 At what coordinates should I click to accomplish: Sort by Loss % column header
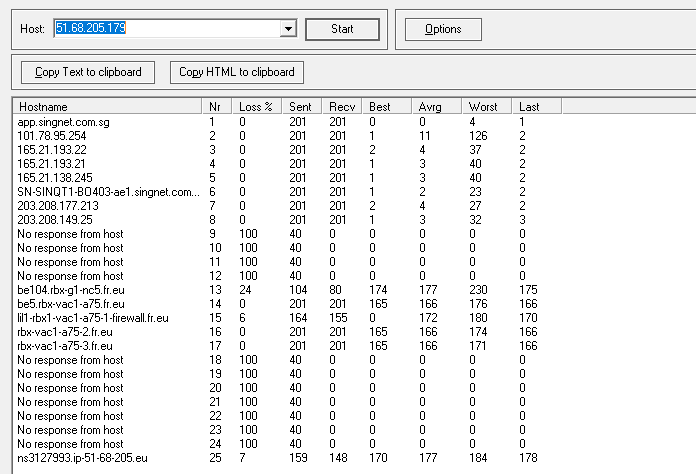click(255, 106)
